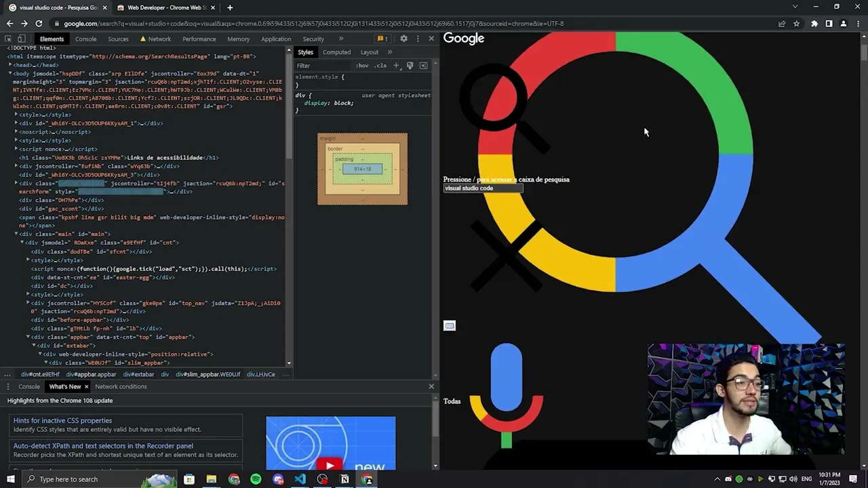Open the DevTools three-dot customize menu
This screenshot has width=868, height=488.
(x=418, y=39)
